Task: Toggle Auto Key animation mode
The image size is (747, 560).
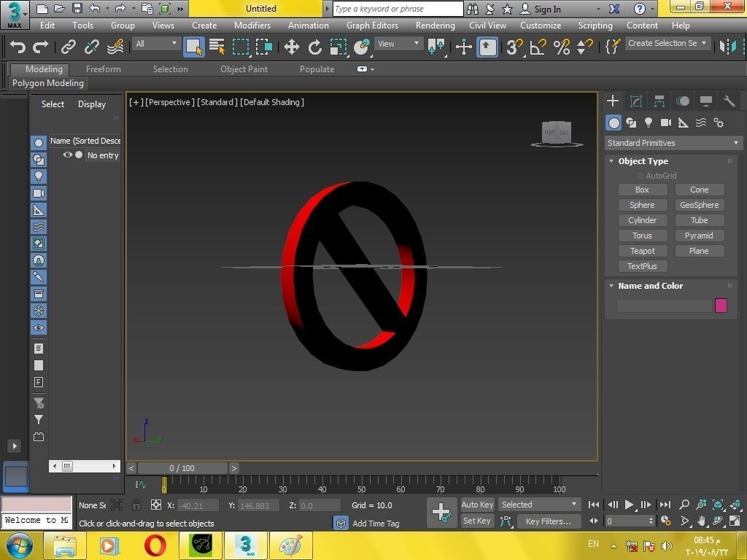Action: click(x=477, y=505)
